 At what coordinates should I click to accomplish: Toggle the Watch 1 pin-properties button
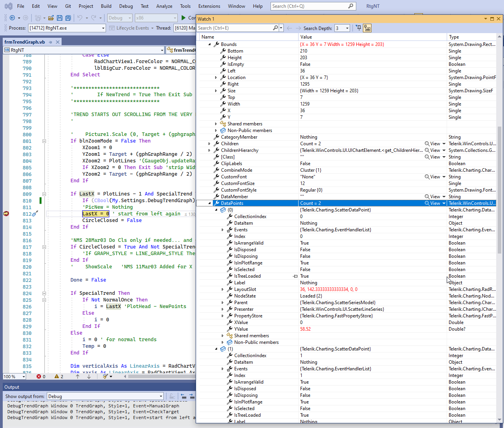click(359, 28)
